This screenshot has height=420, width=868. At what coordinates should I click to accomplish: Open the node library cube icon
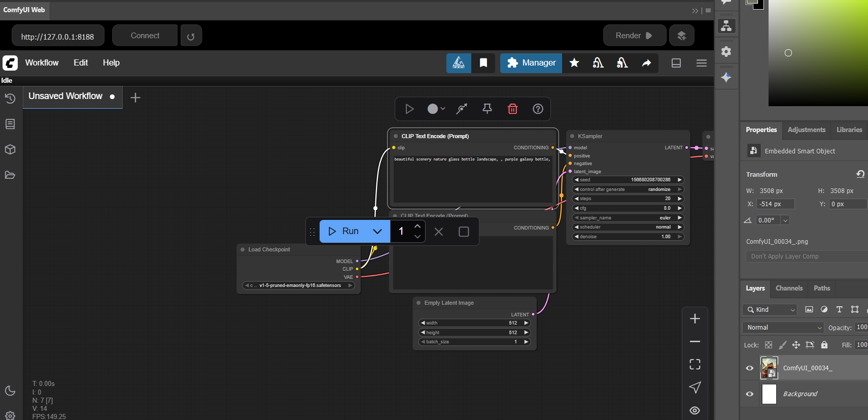(x=10, y=150)
